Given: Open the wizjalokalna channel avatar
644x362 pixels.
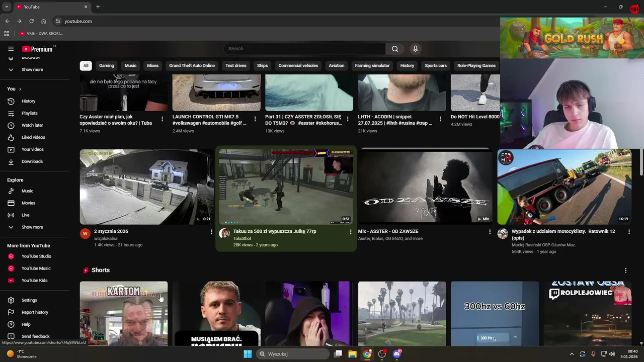Looking at the screenshot, I should click(x=85, y=234).
